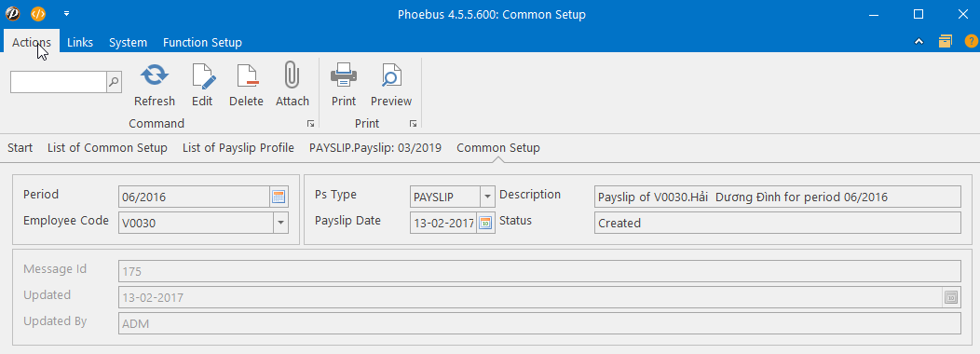Expand the Employee Code dropdown
Image resolution: width=980 pixels, height=354 pixels.
coord(280,223)
